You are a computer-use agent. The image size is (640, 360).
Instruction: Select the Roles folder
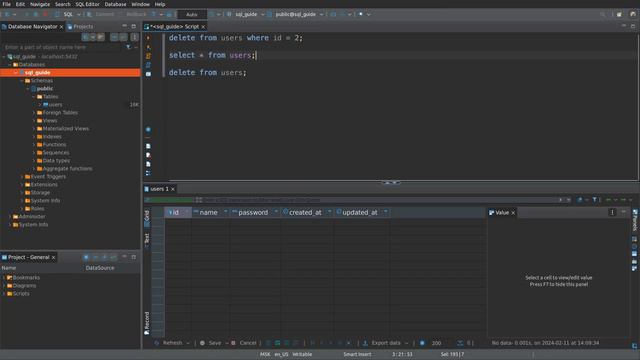coord(34,209)
